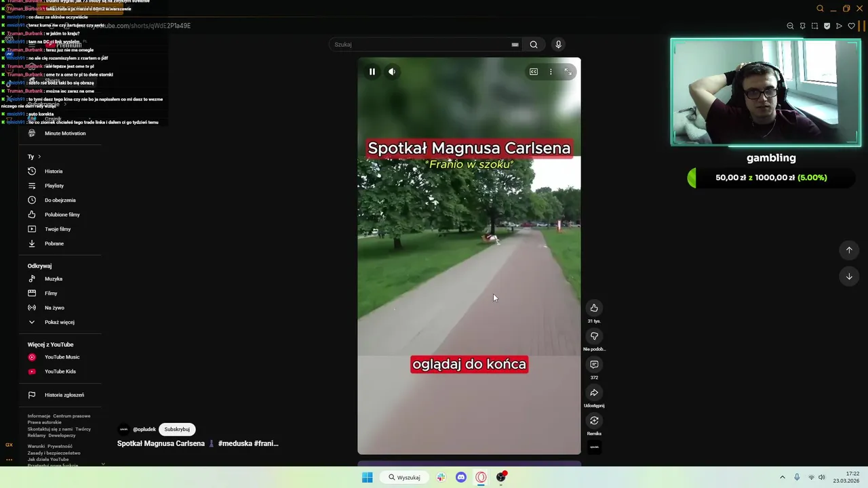Image resolution: width=868 pixels, height=488 pixels.
Task: Open Muzyka under Odkrywaj
Action: click(54, 279)
